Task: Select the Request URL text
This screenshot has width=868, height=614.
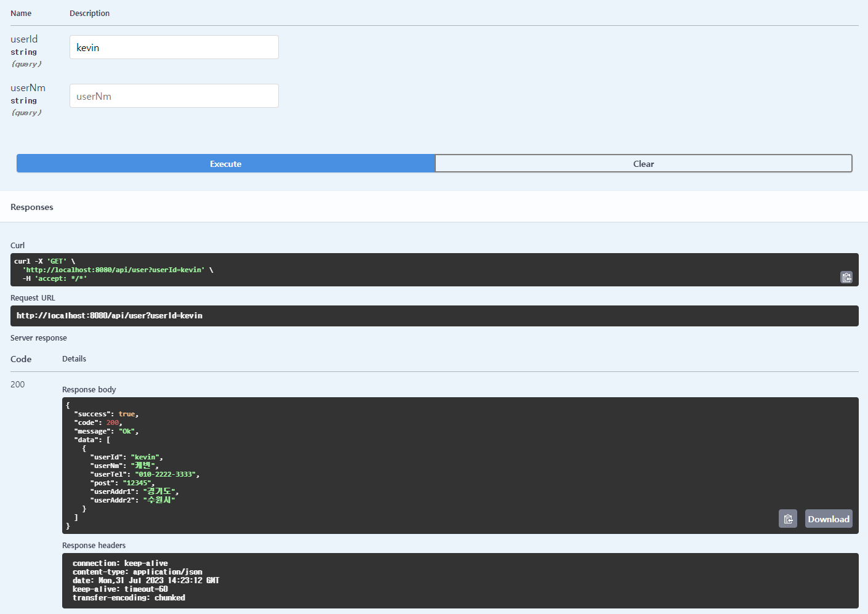Action: click(x=110, y=316)
